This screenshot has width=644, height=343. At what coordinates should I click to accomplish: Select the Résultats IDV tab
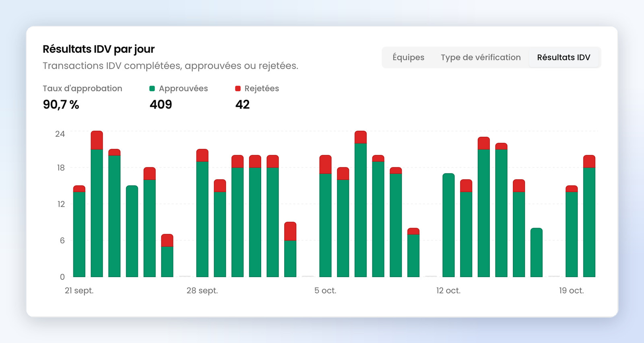click(563, 58)
